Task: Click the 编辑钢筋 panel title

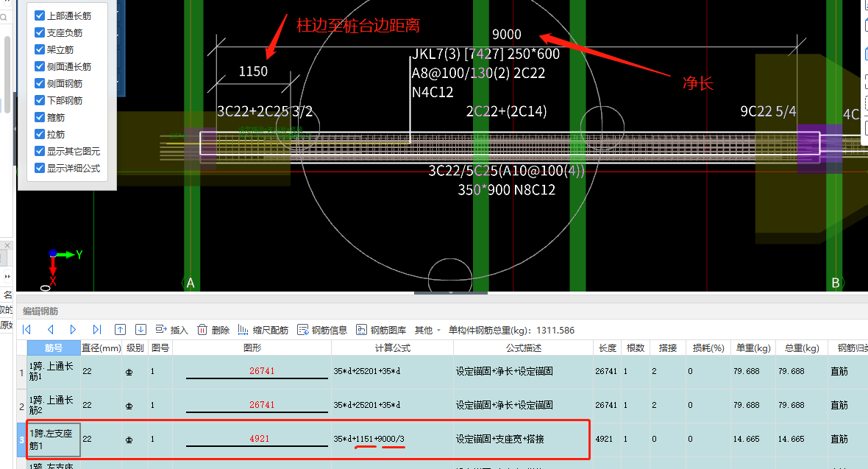Action: (x=40, y=311)
